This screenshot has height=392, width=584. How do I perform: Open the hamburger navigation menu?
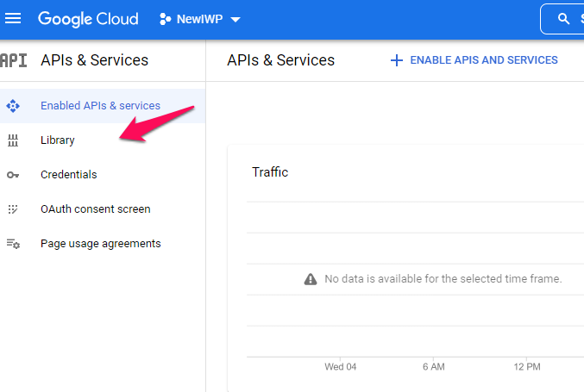point(13,18)
